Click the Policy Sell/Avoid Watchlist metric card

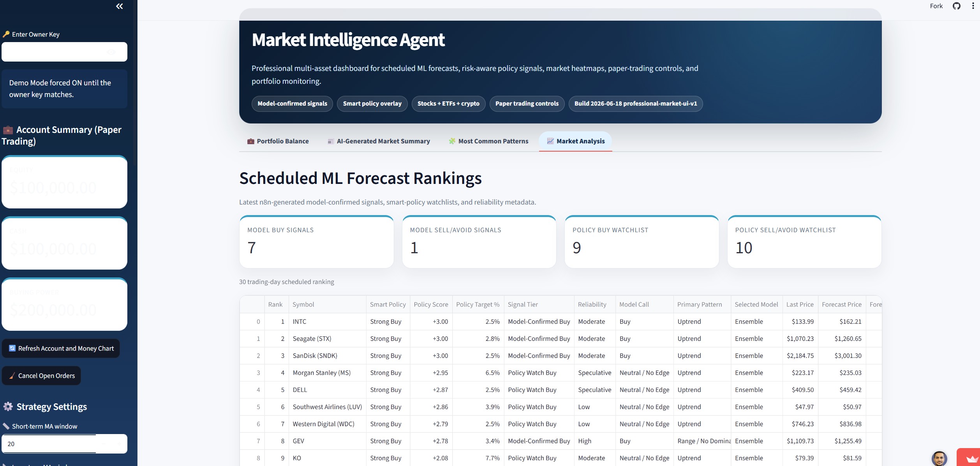click(804, 242)
